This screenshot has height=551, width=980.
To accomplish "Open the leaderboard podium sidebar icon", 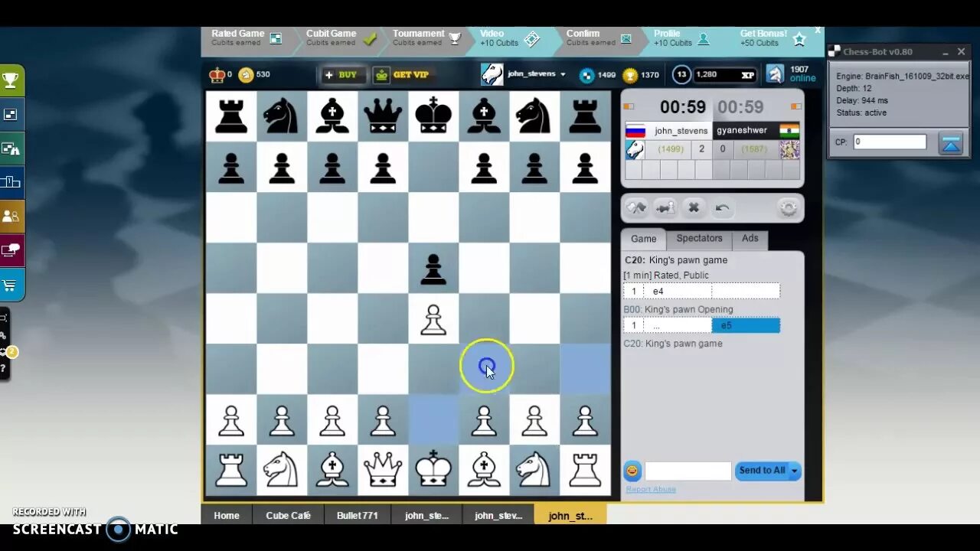I will [11, 182].
